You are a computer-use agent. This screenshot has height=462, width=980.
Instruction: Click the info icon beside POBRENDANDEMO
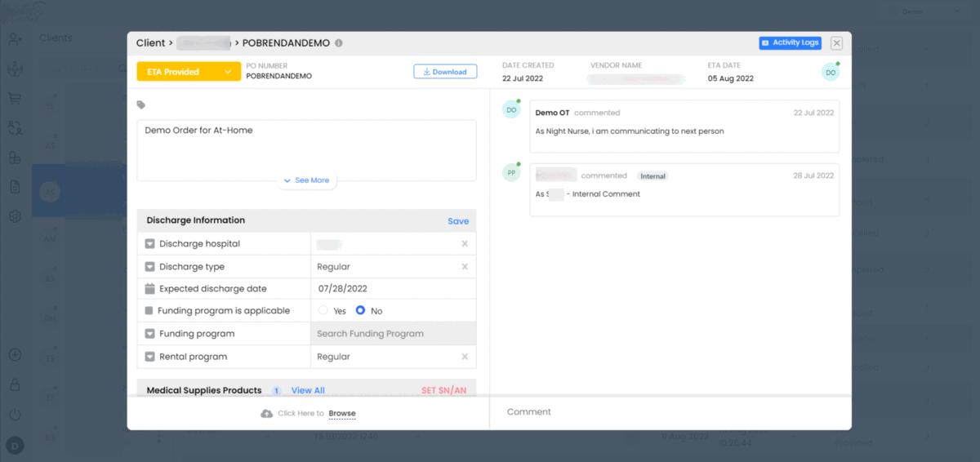pos(339,43)
